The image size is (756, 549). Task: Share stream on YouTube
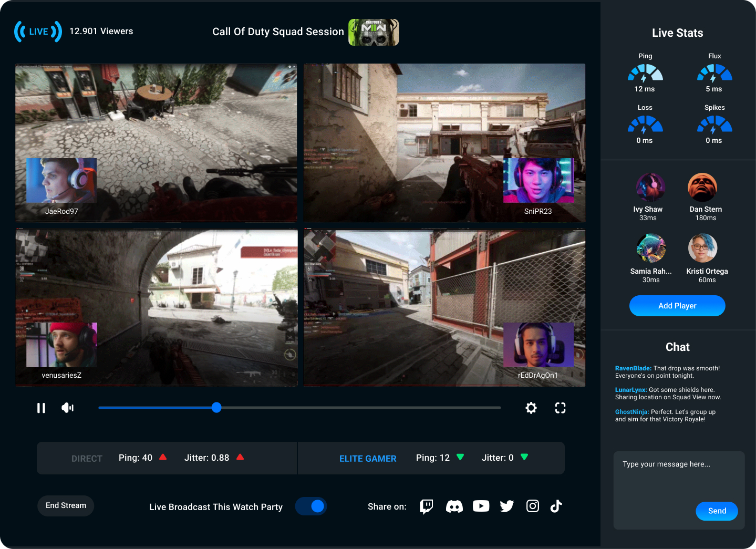481,506
